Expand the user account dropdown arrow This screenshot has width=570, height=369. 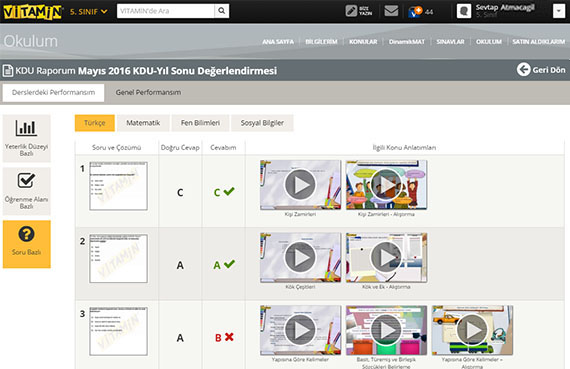[x=559, y=11]
